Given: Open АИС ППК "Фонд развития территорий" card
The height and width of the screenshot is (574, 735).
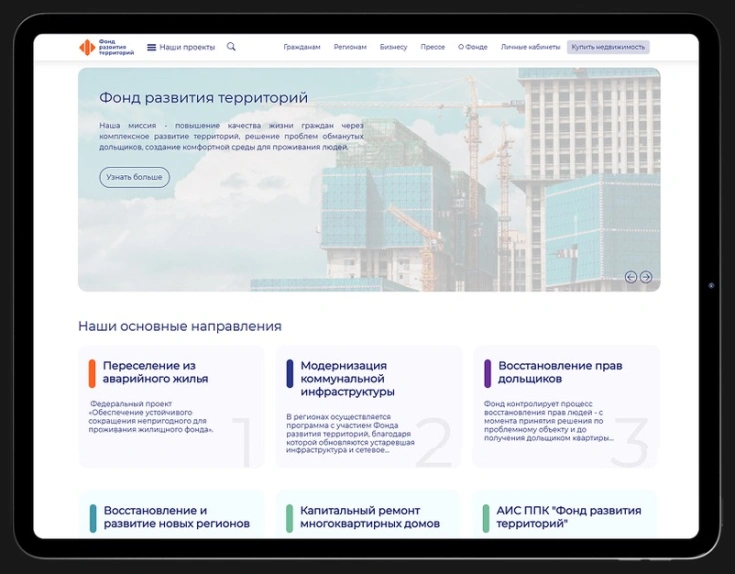Looking at the screenshot, I should tap(566, 514).
